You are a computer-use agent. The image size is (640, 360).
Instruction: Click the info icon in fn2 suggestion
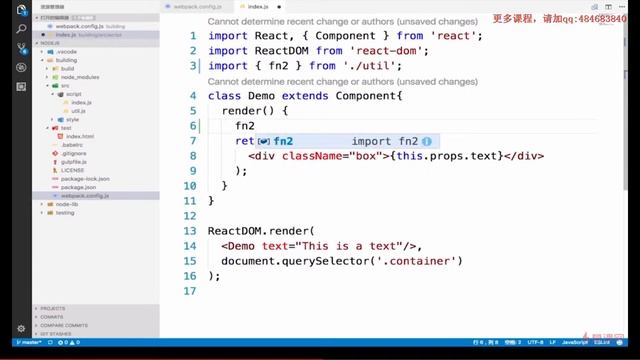[427, 141]
